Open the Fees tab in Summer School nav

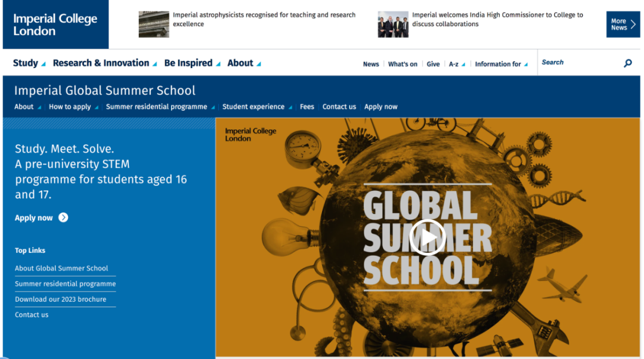pyautogui.click(x=307, y=107)
